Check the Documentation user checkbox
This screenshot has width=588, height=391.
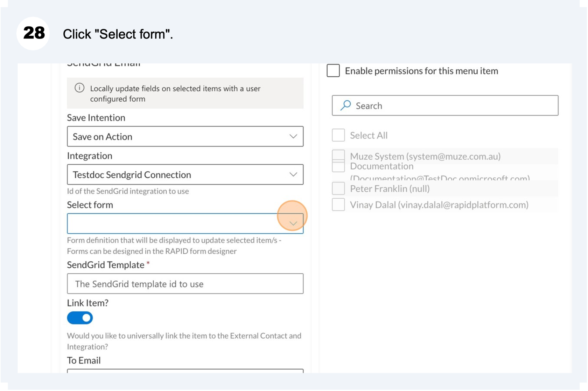[338, 166]
